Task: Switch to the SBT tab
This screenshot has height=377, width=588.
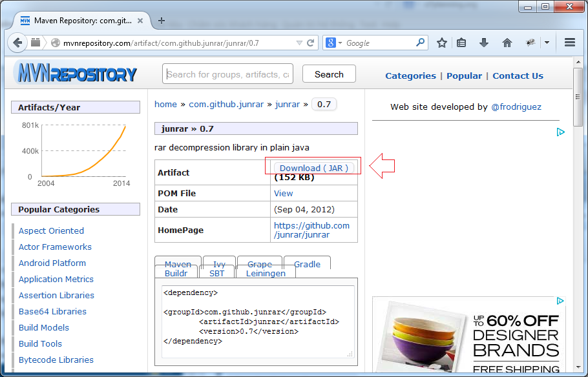Action: point(216,273)
